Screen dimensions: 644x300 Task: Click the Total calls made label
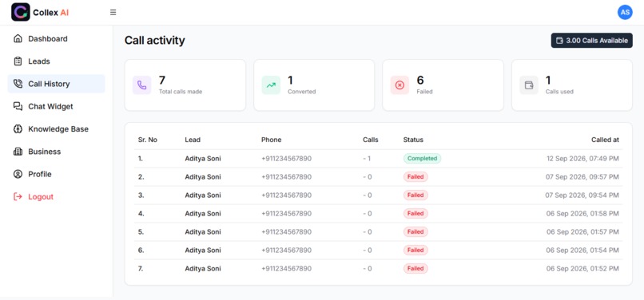[x=181, y=92]
